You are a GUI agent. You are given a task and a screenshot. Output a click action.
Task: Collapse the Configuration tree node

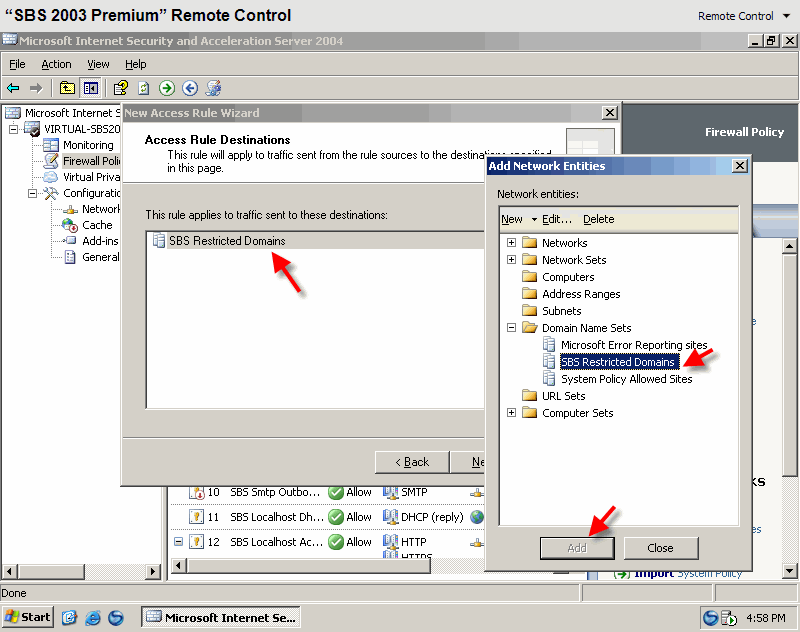click(x=33, y=193)
